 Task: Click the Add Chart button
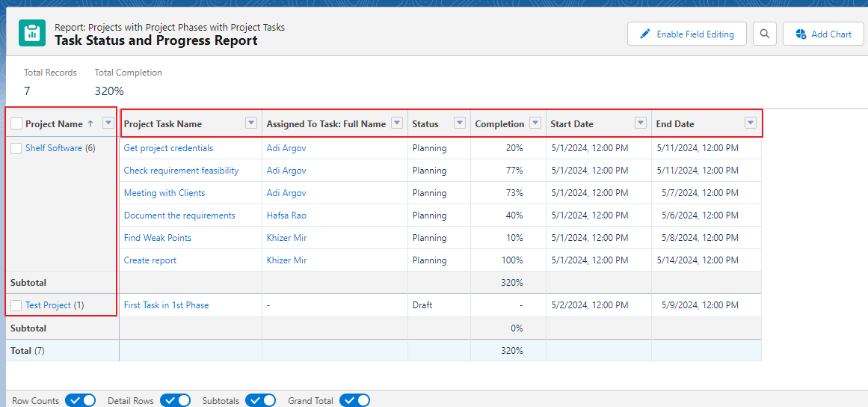pyautogui.click(x=823, y=34)
